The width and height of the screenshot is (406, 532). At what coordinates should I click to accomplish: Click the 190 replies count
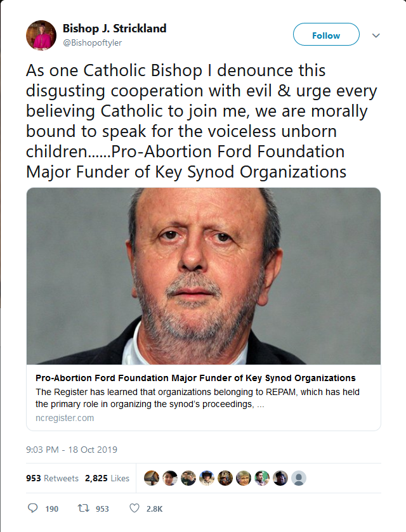coord(52,509)
